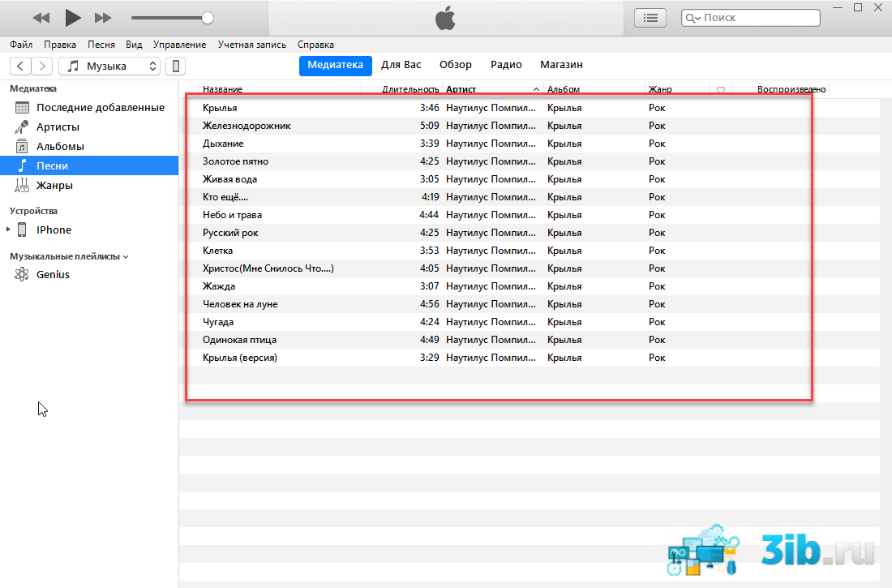The image size is (892, 588).
Task: Toggle sort on the Артист column header
Action: (493, 89)
